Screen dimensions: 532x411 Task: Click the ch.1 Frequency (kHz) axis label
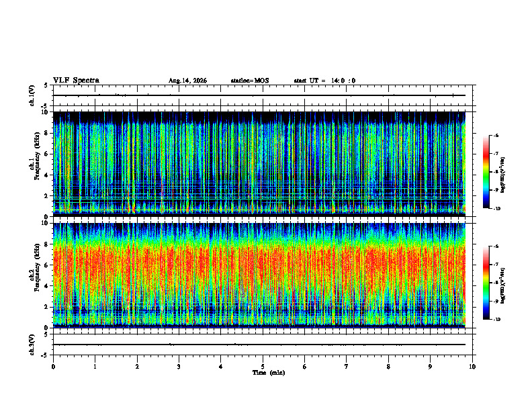[x=35, y=164]
